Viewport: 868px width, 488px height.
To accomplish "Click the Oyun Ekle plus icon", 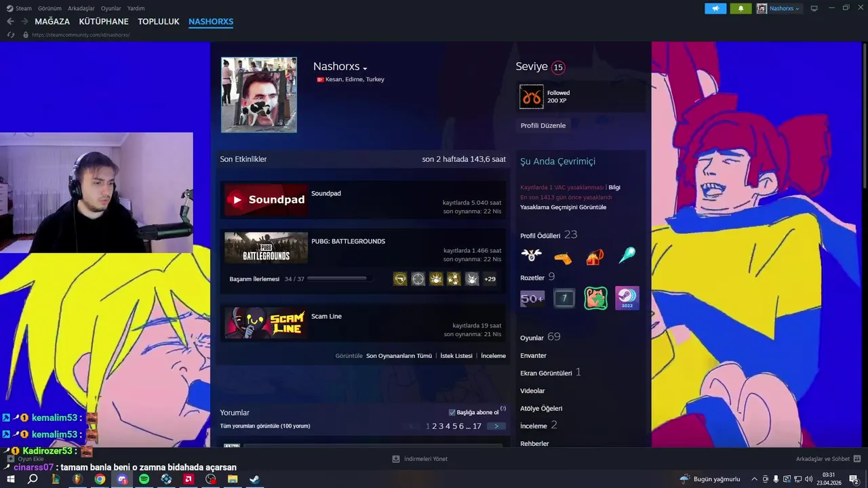I will tap(11, 459).
